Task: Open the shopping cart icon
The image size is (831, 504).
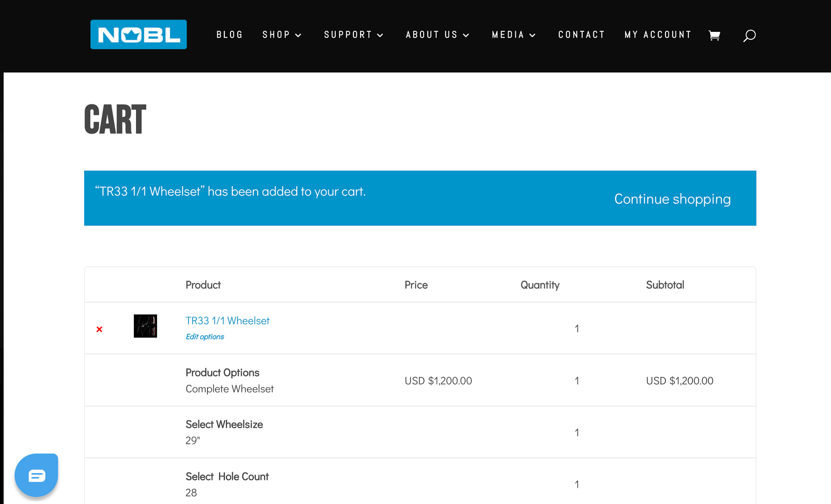Action: (x=714, y=35)
